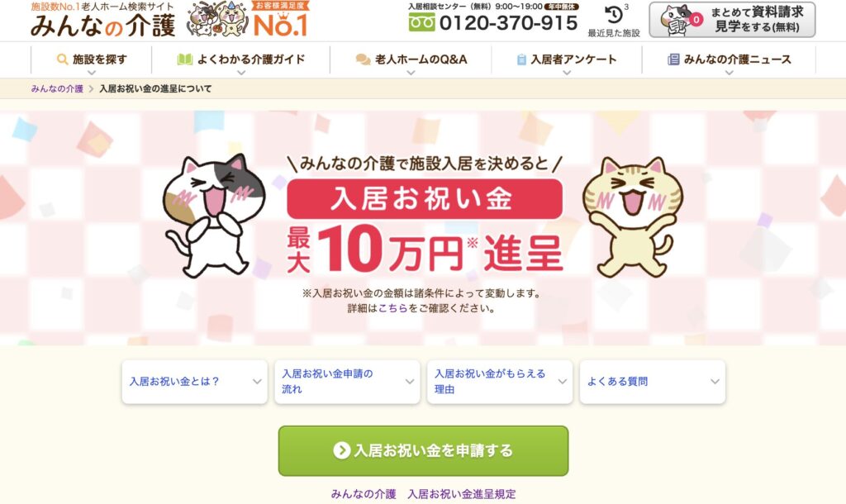
Task: Open the recently viewed facilities history icon
Action: [614, 15]
